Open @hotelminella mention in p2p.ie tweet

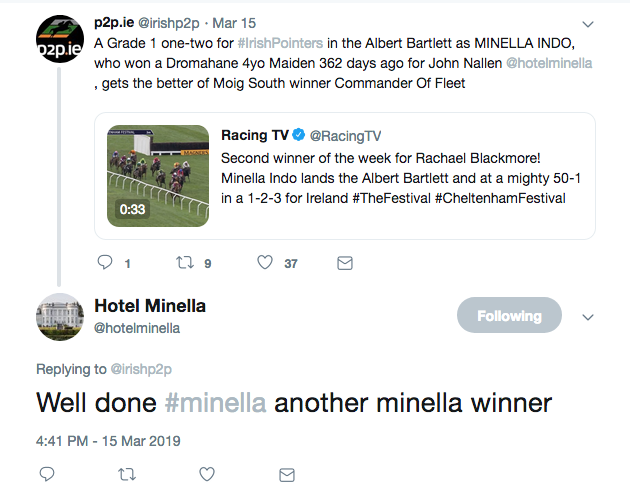(549, 63)
